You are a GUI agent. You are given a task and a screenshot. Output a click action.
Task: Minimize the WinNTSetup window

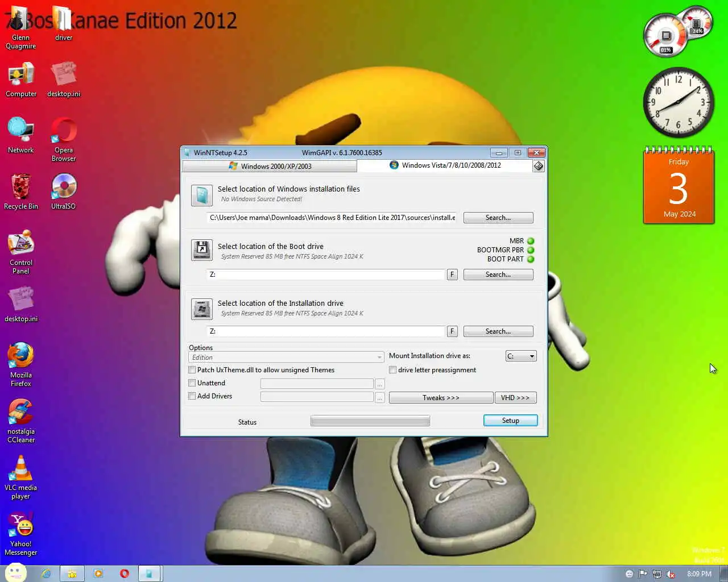pos(499,152)
